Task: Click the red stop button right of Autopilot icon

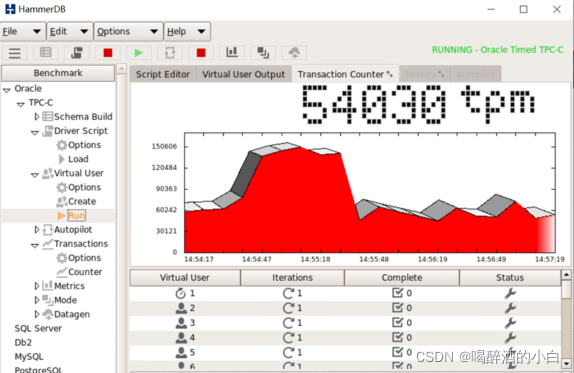Action: [201, 53]
